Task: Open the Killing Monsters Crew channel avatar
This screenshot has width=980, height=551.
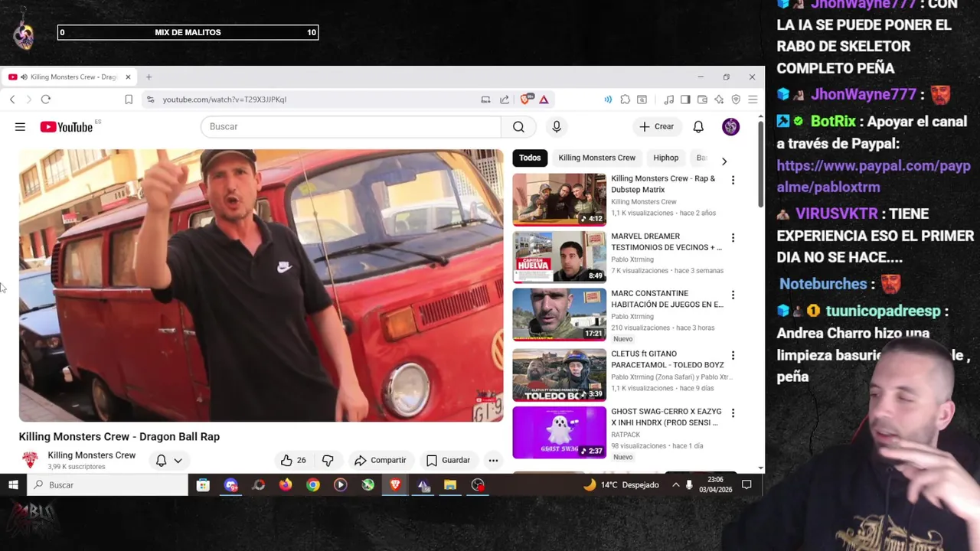Action: [30, 460]
